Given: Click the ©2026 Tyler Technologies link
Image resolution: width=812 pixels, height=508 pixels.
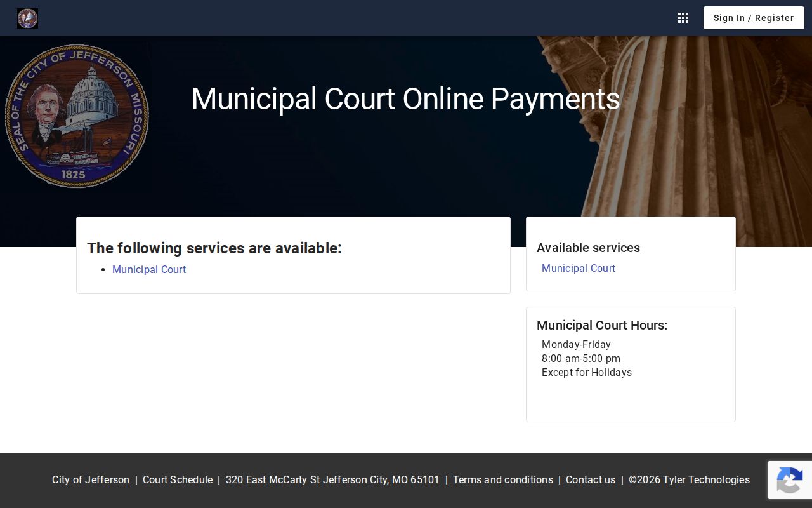Looking at the screenshot, I should click(689, 479).
